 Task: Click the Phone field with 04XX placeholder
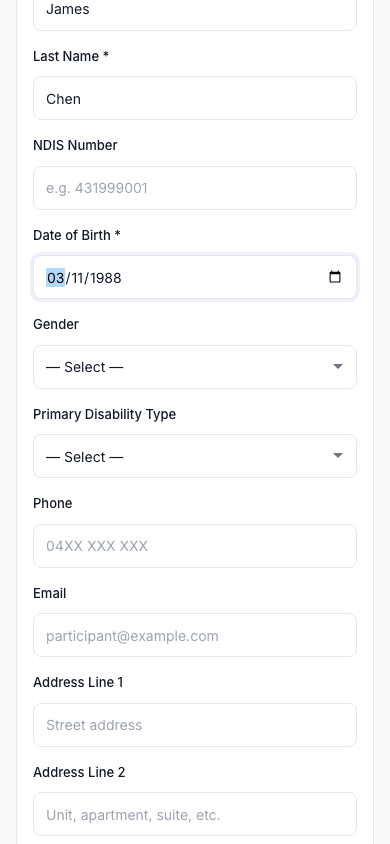(195, 546)
